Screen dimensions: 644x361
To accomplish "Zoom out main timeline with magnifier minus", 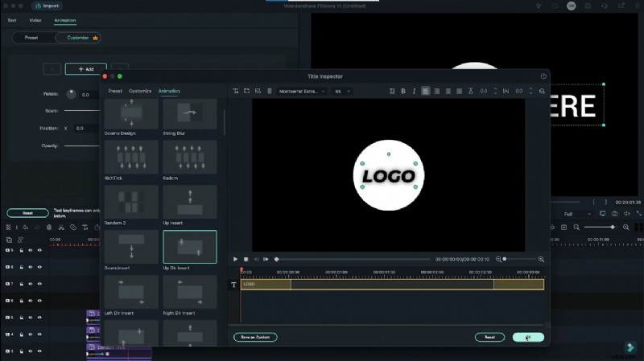I will click(576, 228).
